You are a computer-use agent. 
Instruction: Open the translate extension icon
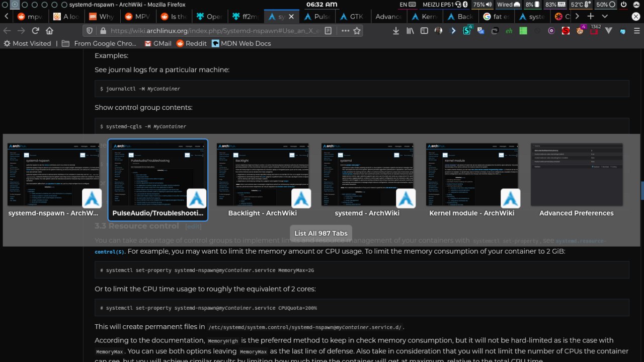coord(481,31)
